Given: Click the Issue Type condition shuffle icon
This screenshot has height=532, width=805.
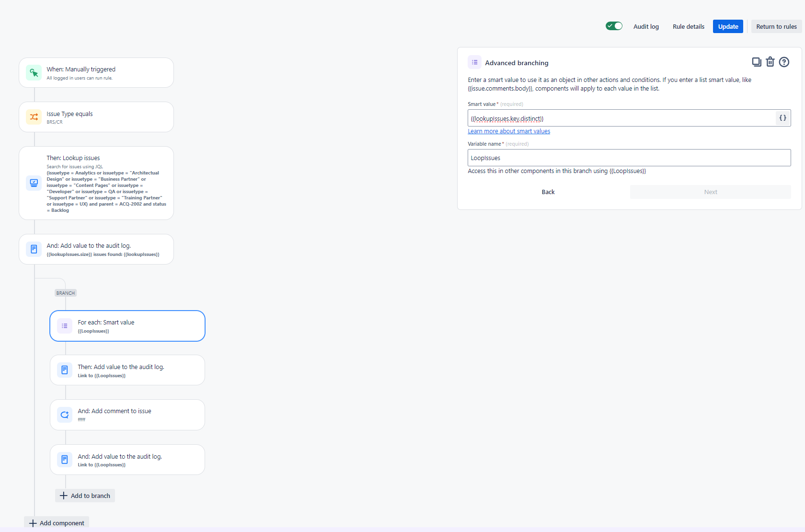Looking at the screenshot, I should pos(34,117).
